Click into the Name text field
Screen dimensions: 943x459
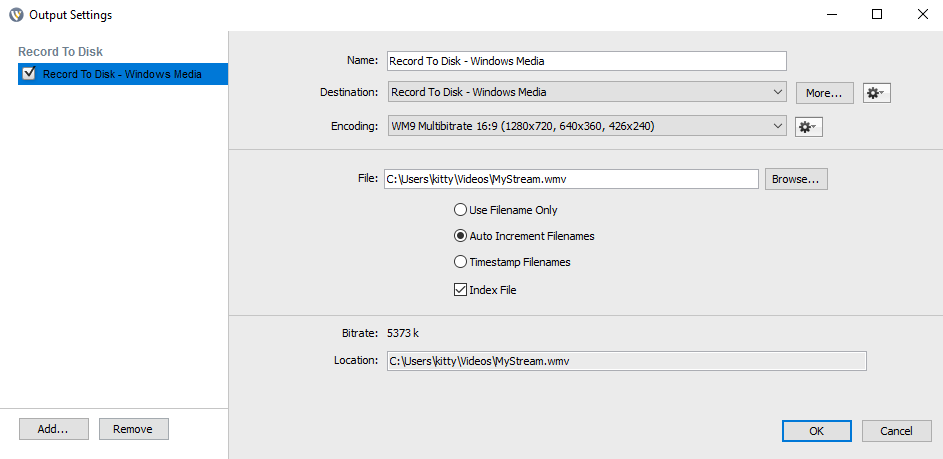pos(587,61)
